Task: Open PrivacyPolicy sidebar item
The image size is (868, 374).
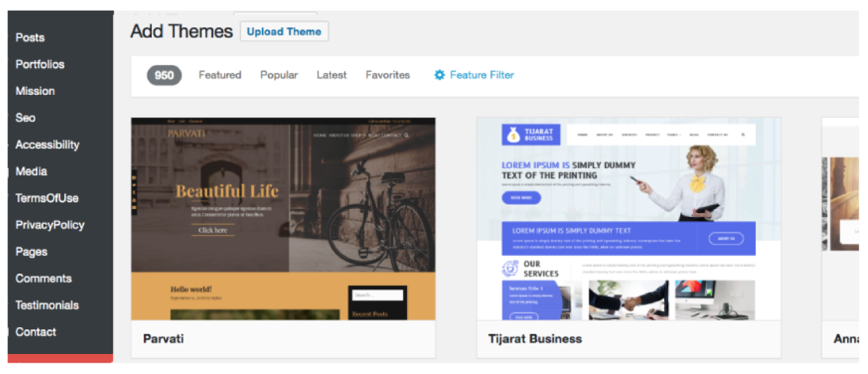Action: [x=50, y=224]
